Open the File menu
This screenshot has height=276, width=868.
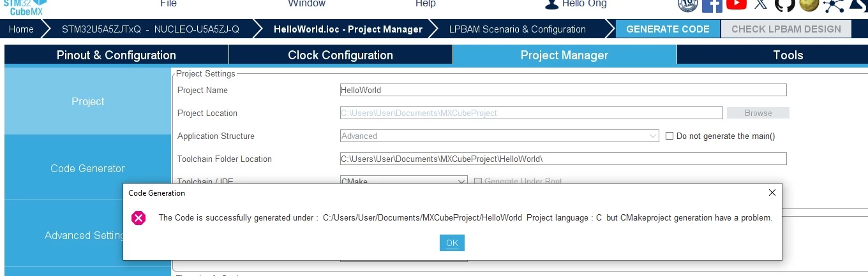(x=168, y=4)
